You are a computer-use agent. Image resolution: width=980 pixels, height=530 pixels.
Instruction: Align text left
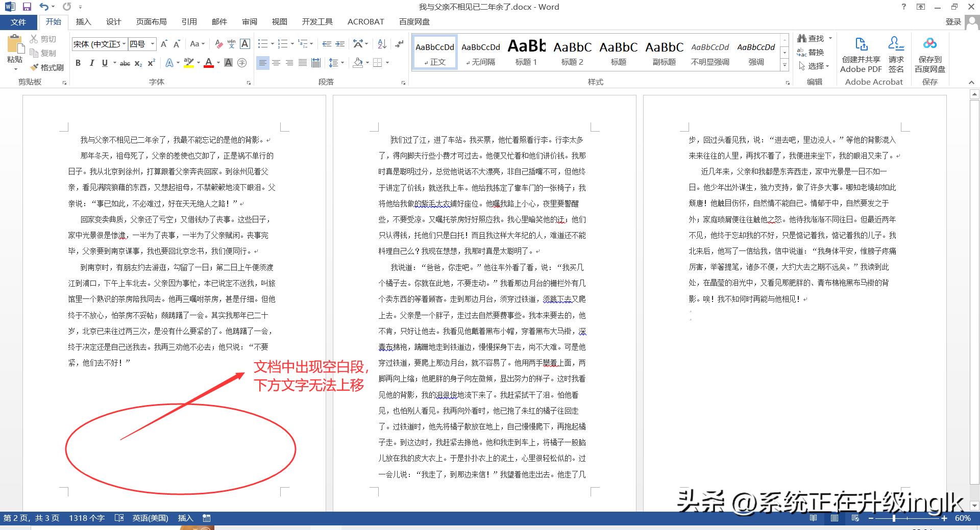click(262, 63)
